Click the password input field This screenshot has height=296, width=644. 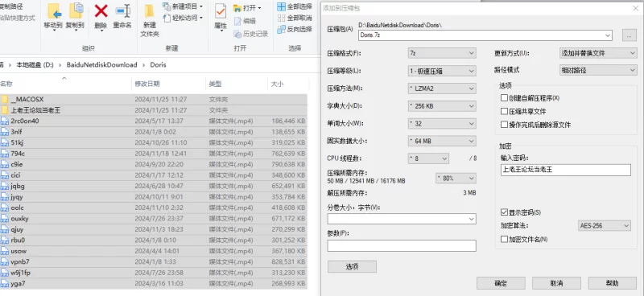(566, 170)
